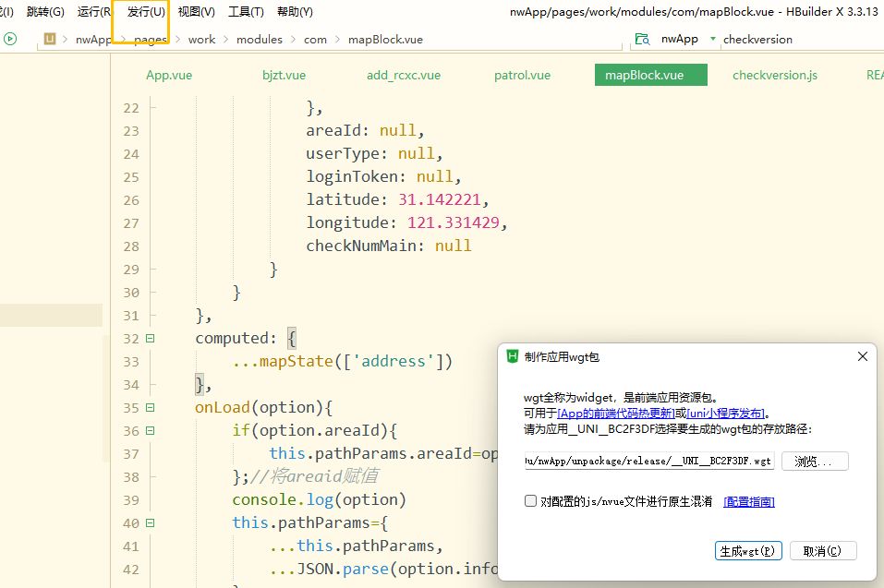Enable native obfuscation for js/nvue files
This screenshot has width=884, height=588.
point(530,501)
